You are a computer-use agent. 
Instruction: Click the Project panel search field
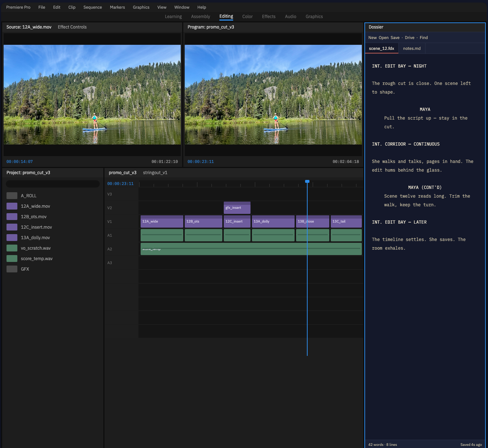tap(53, 184)
